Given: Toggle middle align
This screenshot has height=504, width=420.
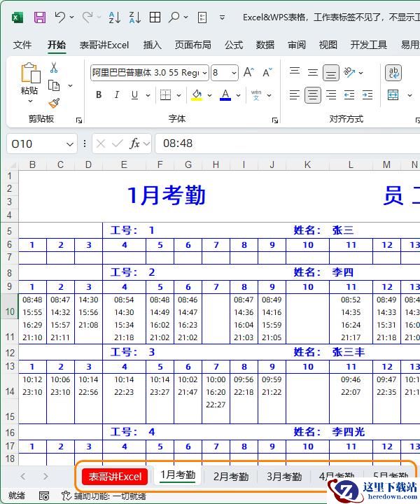Looking at the screenshot, I should (x=313, y=73).
